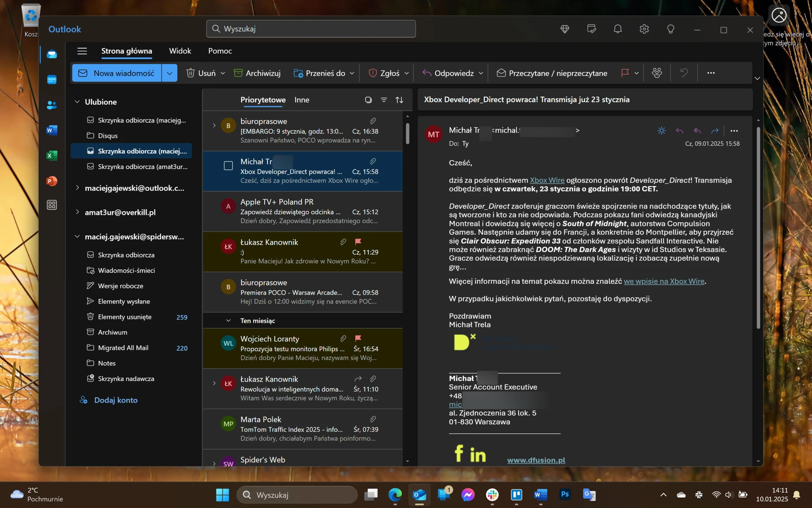
Task: Select the Inne inbox tab
Action: (x=302, y=100)
